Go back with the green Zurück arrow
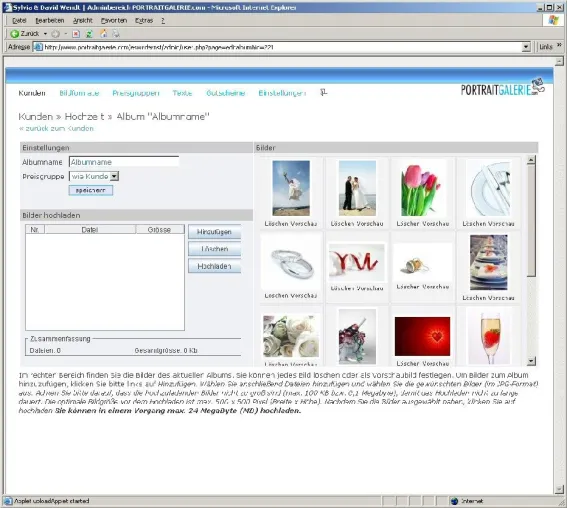 pos(25,34)
